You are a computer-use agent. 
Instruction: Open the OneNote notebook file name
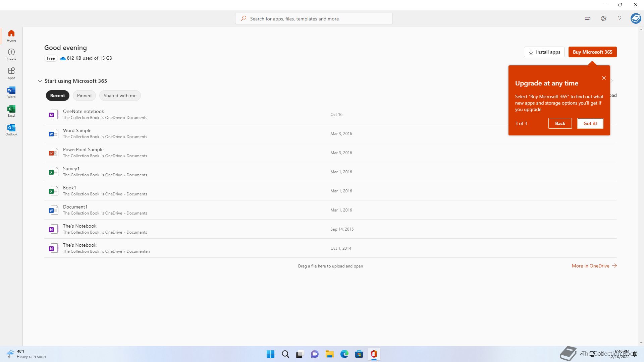click(84, 111)
